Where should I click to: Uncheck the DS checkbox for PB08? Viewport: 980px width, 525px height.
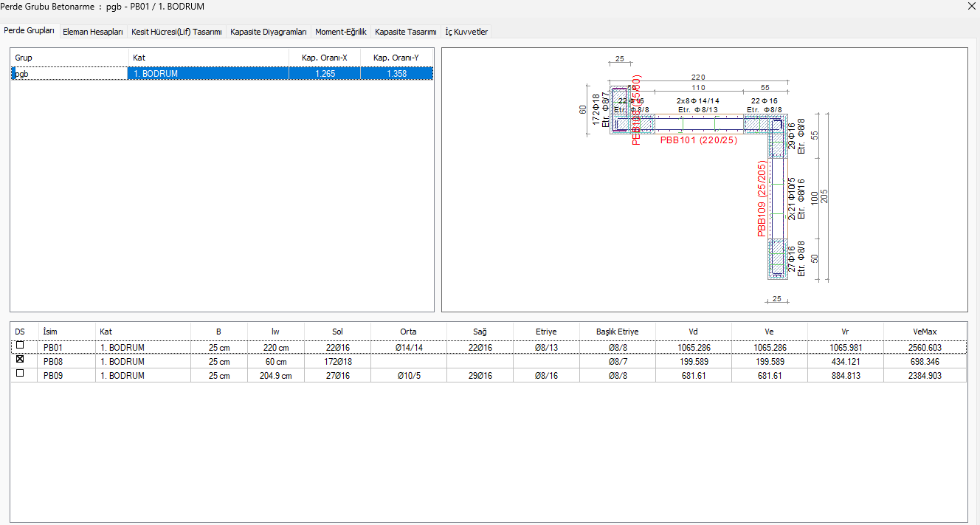[x=20, y=360]
